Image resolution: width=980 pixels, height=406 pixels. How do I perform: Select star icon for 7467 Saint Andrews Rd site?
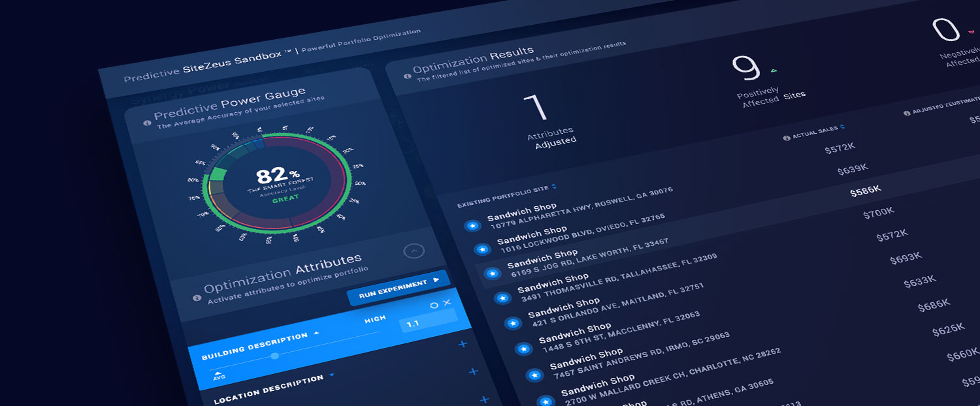pyautogui.click(x=534, y=375)
